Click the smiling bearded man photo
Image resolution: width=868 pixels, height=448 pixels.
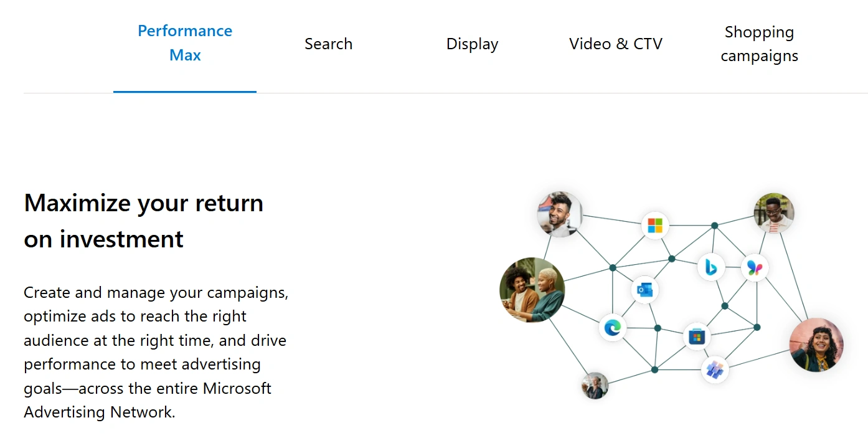[x=559, y=214]
